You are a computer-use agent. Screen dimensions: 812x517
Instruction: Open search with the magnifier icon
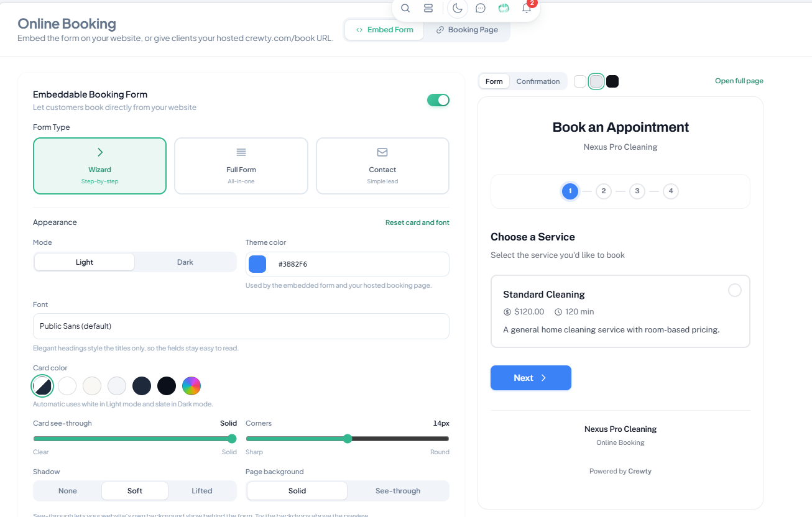point(405,8)
